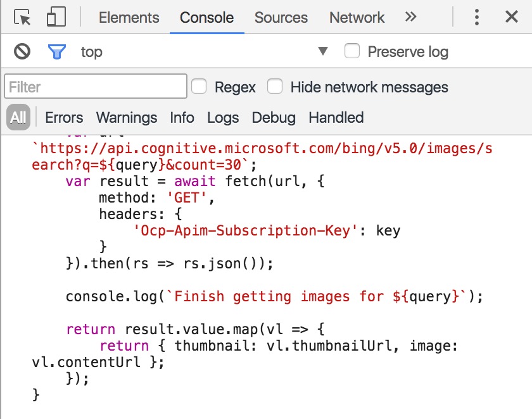Toggle the console filter funnel icon
Viewport: 532px width, 419px height.
(57, 51)
